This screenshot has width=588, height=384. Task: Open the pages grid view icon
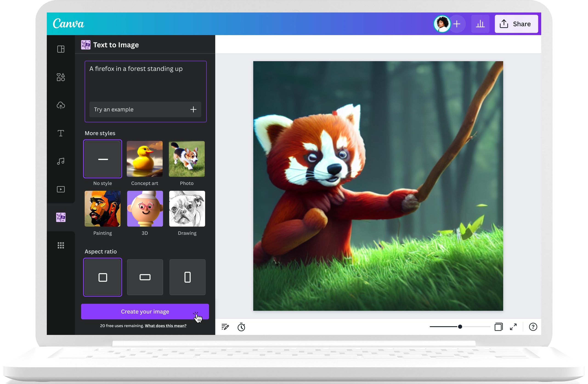pyautogui.click(x=499, y=327)
